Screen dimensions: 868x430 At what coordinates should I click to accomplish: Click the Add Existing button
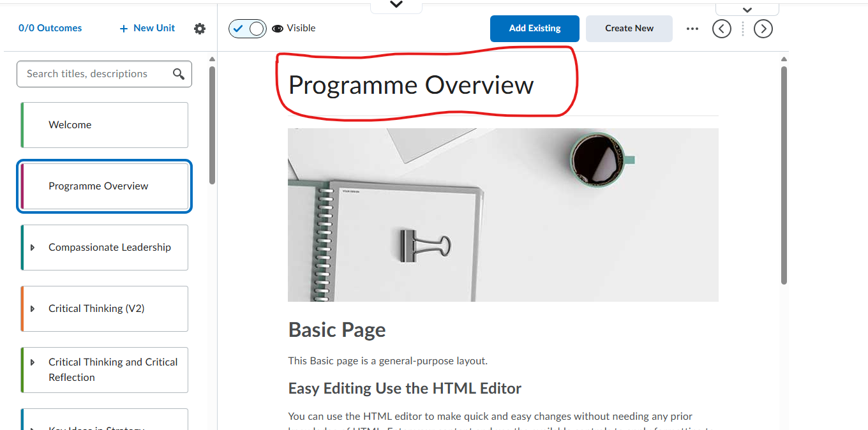535,29
